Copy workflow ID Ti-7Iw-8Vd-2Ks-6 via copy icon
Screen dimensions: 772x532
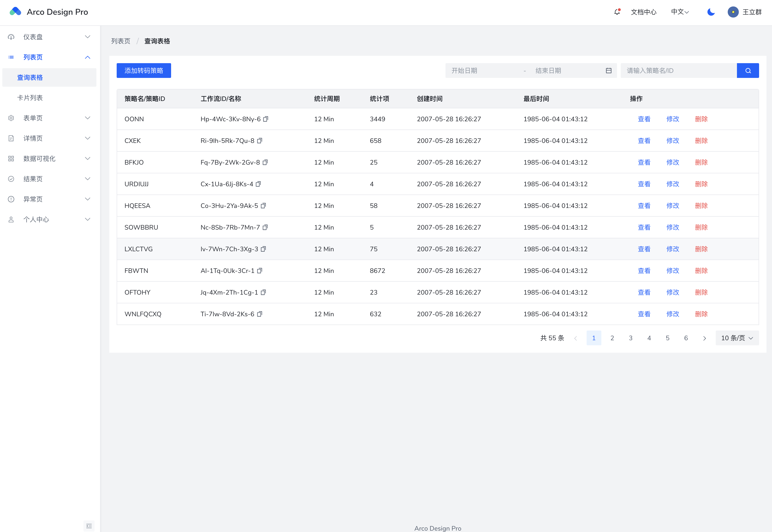point(260,314)
